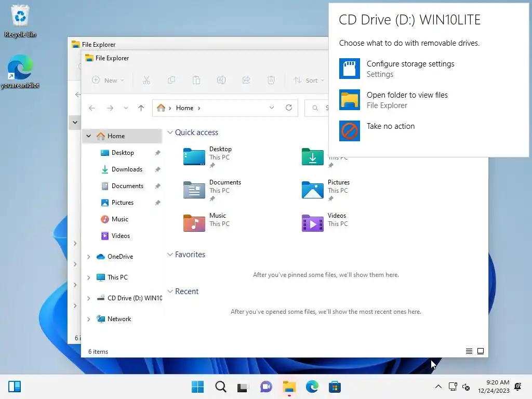Screen dimensions: 532x399
Task: Select Pictures in navigation pane
Action: 123,203
